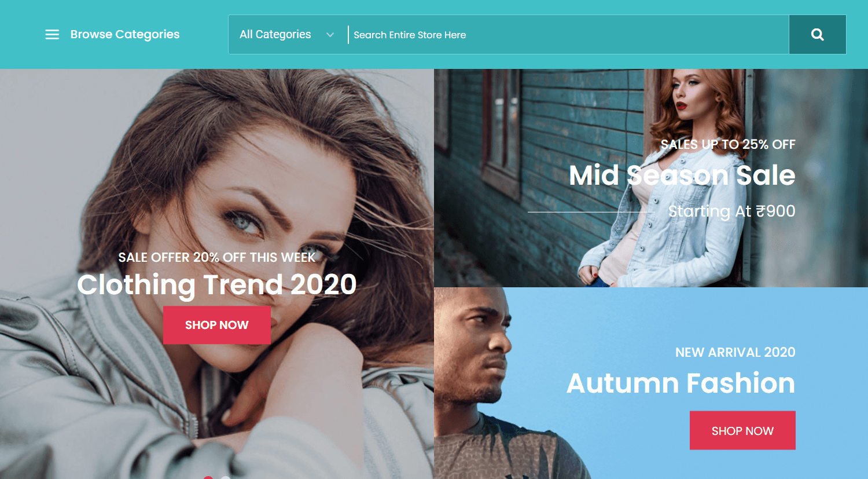Image resolution: width=868 pixels, height=479 pixels.
Task: Click the Starting At ₹900 text
Action: coord(731,211)
